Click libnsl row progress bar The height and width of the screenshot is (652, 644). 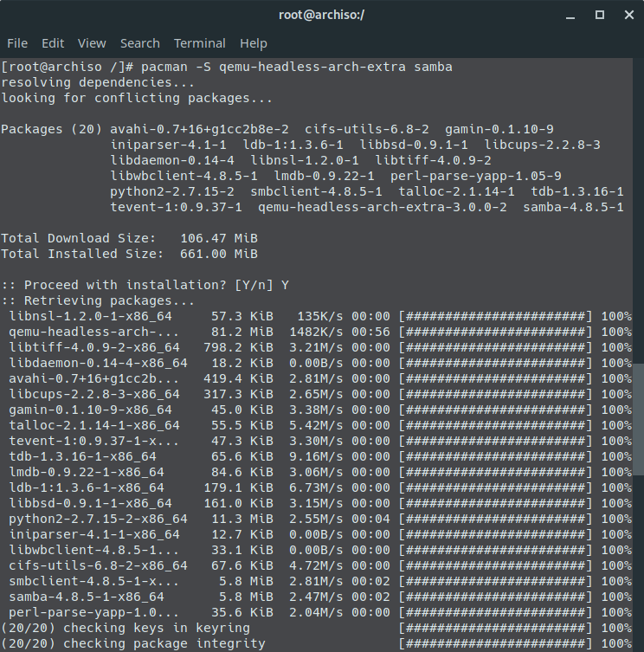[495, 316]
